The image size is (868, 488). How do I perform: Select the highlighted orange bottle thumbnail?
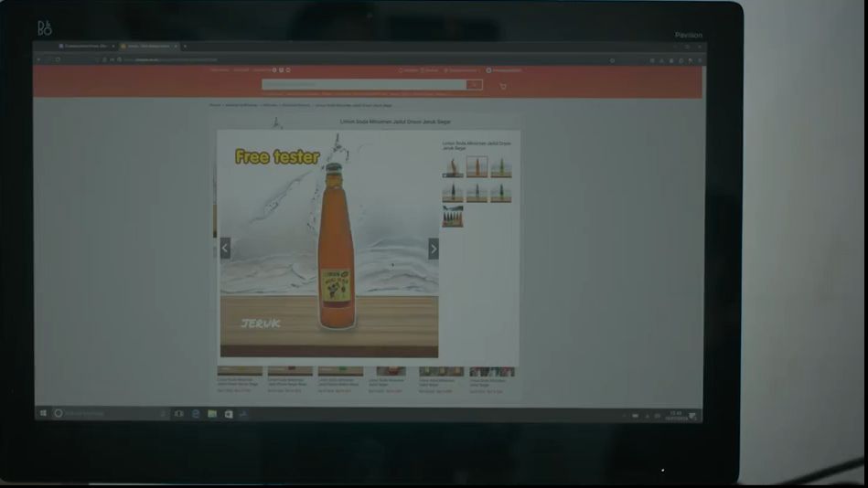(x=477, y=167)
